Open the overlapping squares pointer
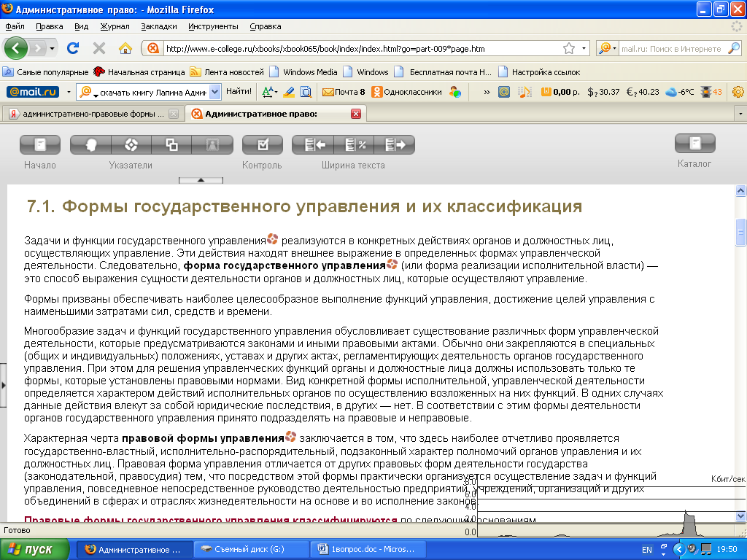This screenshot has height=560, width=747. click(x=172, y=145)
